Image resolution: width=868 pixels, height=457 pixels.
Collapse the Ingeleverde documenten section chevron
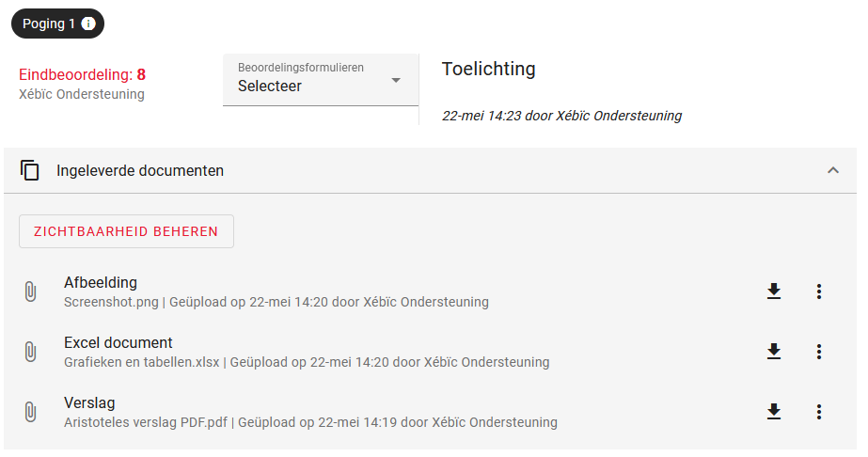833,170
